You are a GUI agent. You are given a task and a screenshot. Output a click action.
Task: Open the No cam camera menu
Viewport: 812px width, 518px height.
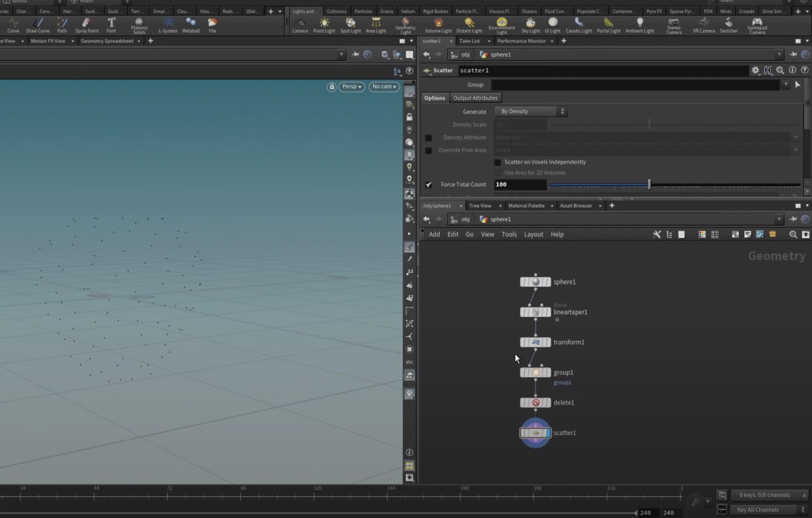384,87
